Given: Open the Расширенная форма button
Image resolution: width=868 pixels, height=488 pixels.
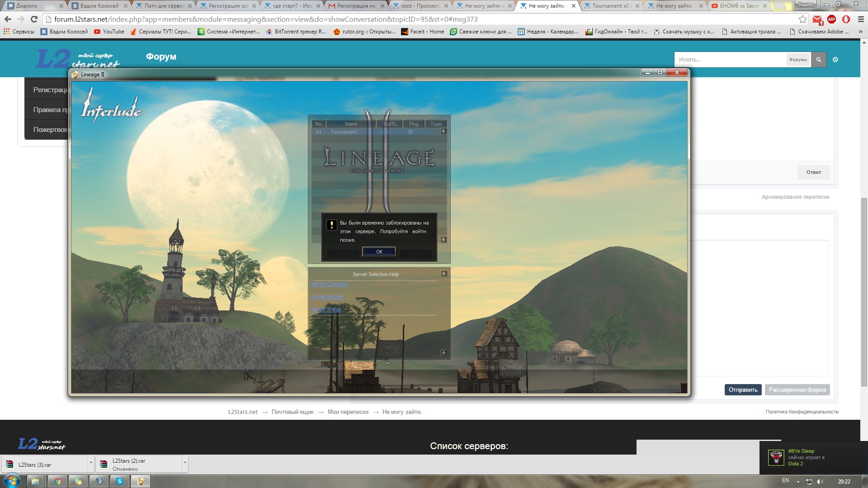Looking at the screenshot, I should click(x=797, y=390).
